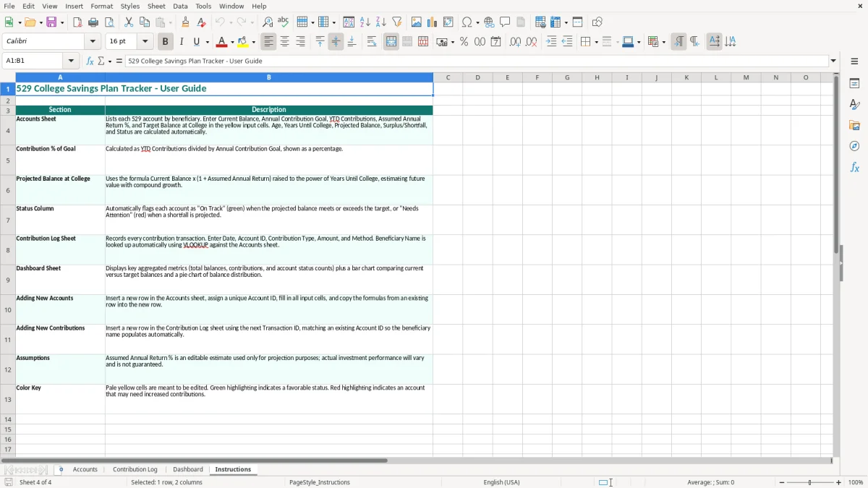Insert a comment
Image resolution: width=868 pixels, height=488 pixels.
pyautogui.click(x=505, y=22)
